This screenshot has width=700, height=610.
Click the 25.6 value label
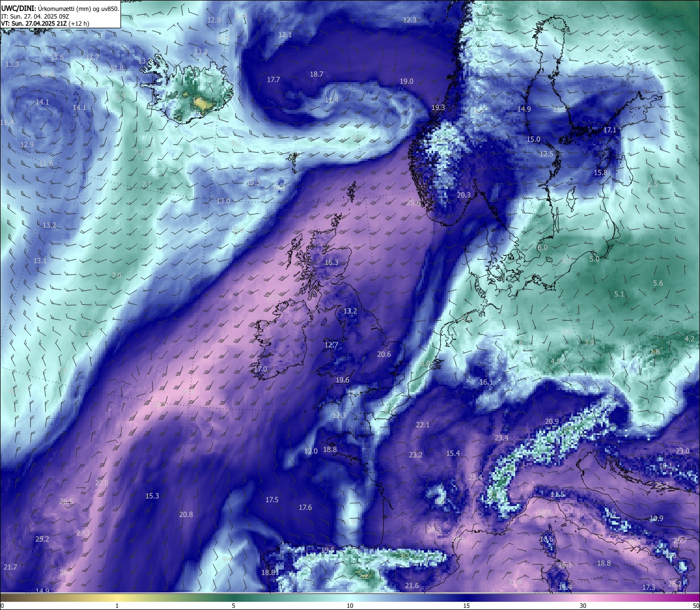[414, 202]
